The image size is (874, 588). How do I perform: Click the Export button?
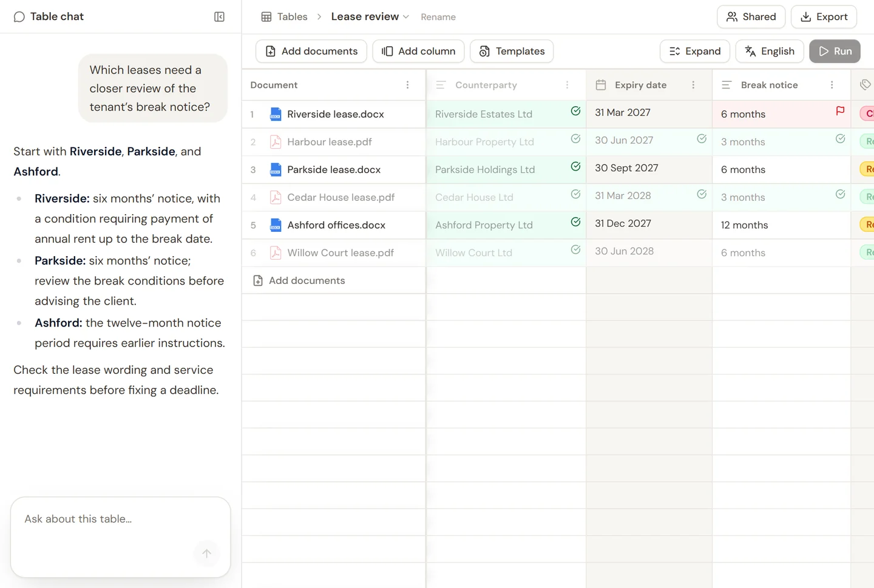click(x=824, y=17)
